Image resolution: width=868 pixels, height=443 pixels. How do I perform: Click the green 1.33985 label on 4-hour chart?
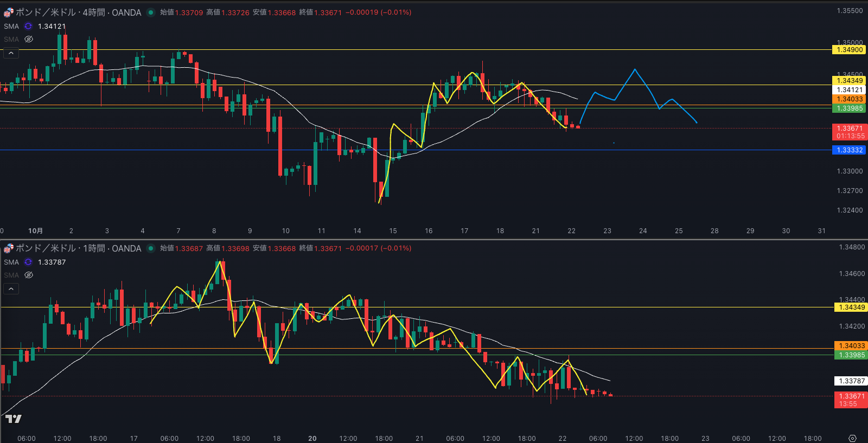pos(849,108)
